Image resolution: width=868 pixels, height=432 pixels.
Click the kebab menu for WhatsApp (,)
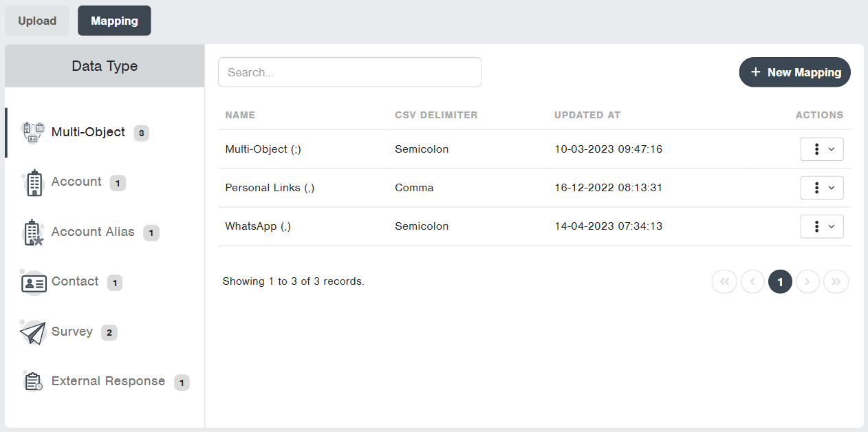pos(817,226)
